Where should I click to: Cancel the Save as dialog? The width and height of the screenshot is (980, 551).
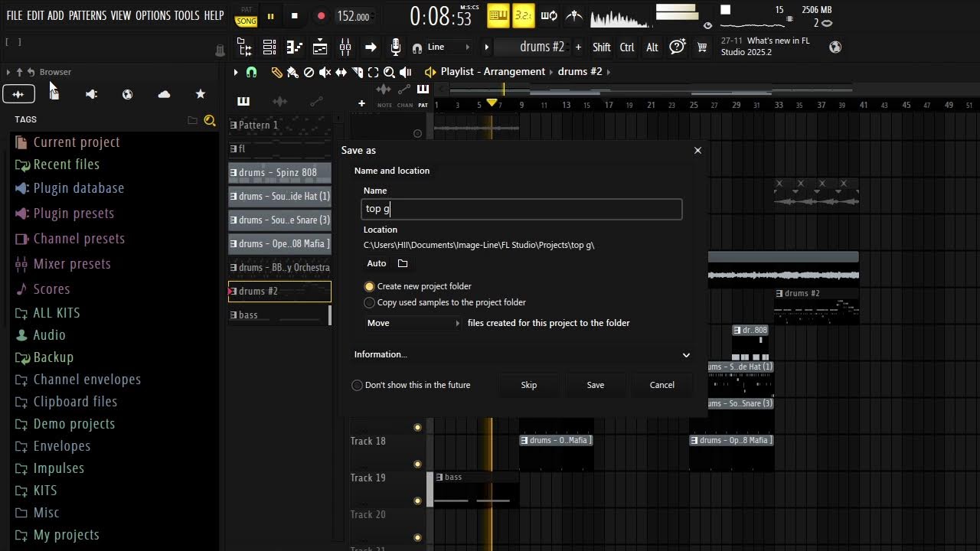pos(662,385)
